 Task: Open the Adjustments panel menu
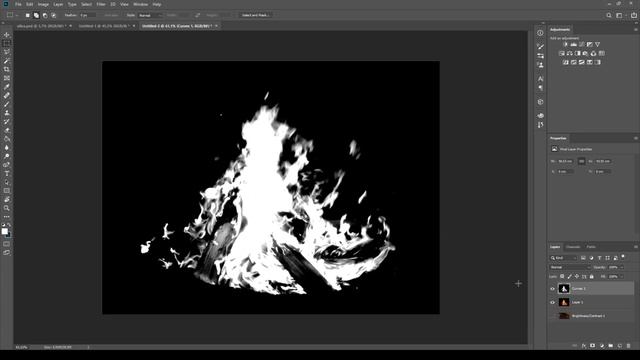[x=636, y=29]
